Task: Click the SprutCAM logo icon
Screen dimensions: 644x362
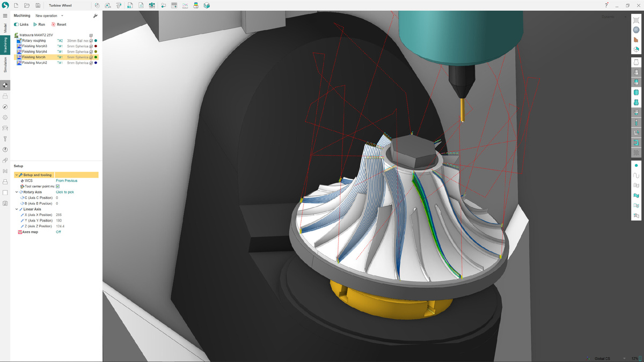Action: (5, 5)
